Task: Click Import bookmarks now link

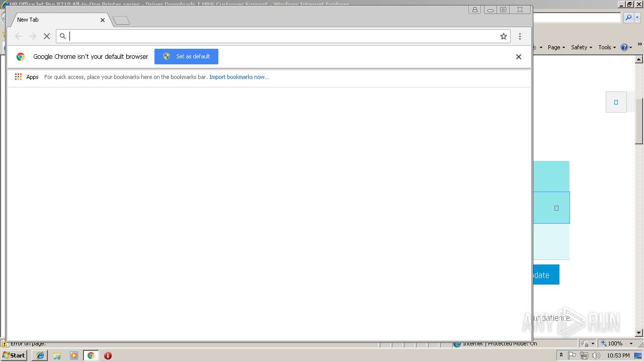Action: (239, 77)
